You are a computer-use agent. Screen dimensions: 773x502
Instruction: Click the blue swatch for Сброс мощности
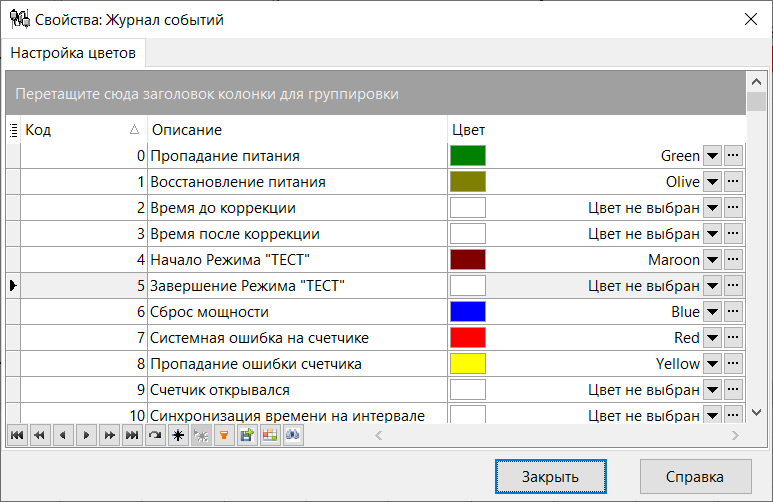[x=468, y=312]
